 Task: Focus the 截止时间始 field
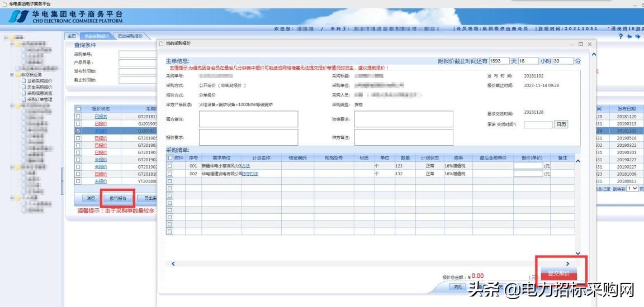(x=138, y=80)
